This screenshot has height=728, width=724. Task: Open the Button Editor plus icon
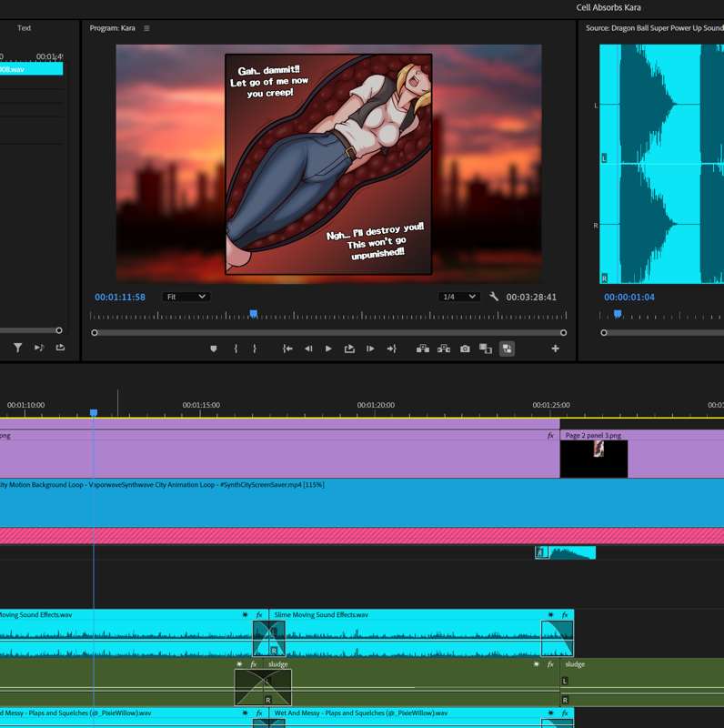click(555, 349)
